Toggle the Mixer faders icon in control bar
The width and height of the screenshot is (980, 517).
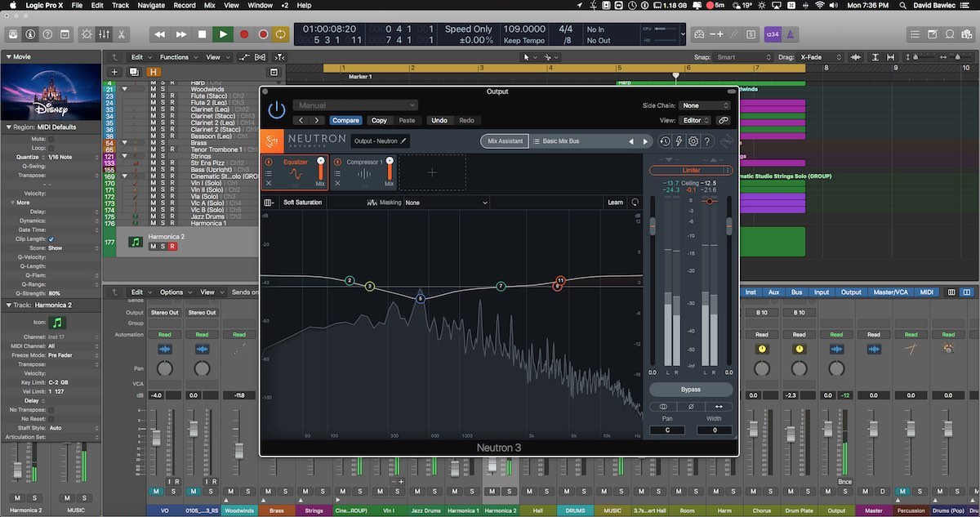click(105, 34)
